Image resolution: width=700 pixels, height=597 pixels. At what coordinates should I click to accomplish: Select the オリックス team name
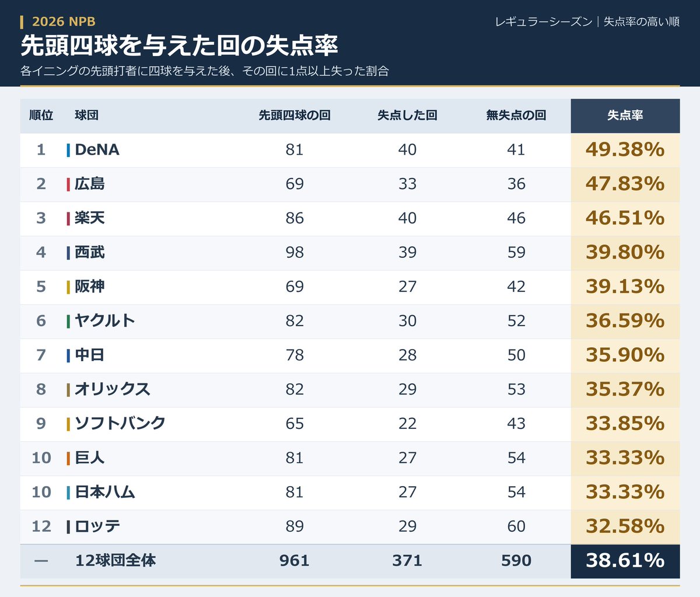[113, 389]
